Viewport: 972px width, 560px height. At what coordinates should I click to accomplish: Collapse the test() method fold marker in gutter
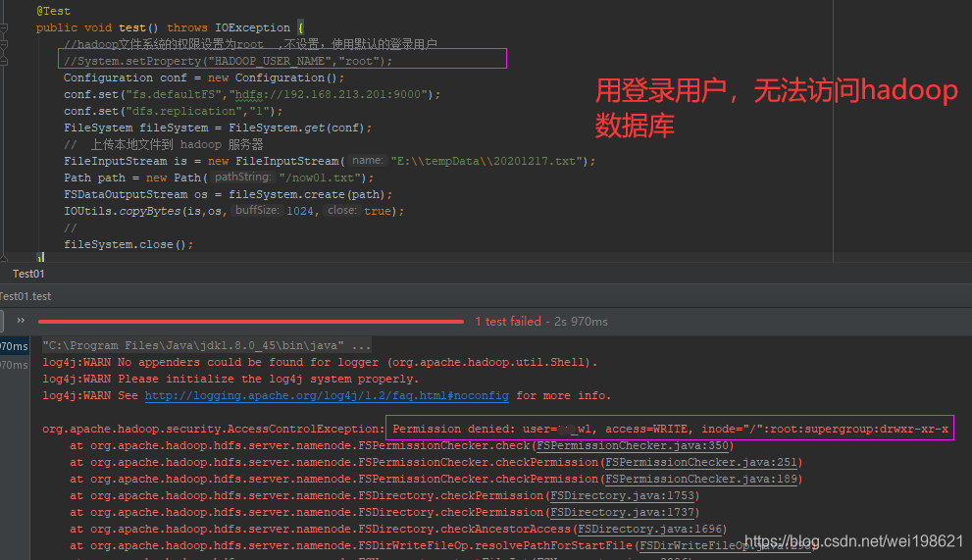click(x=4, y=27)
